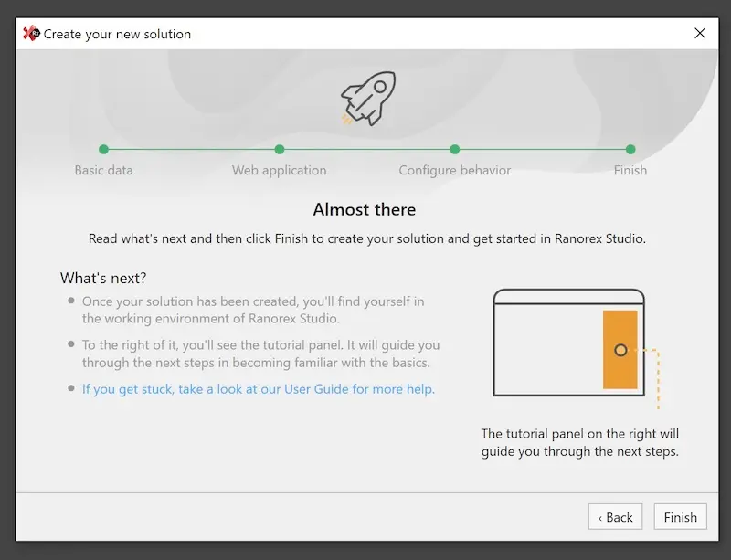Image resolution: width=731 pixels, height=560 pixels.
Task: Click the Finish step label under progress line
Action: (630, 170)
